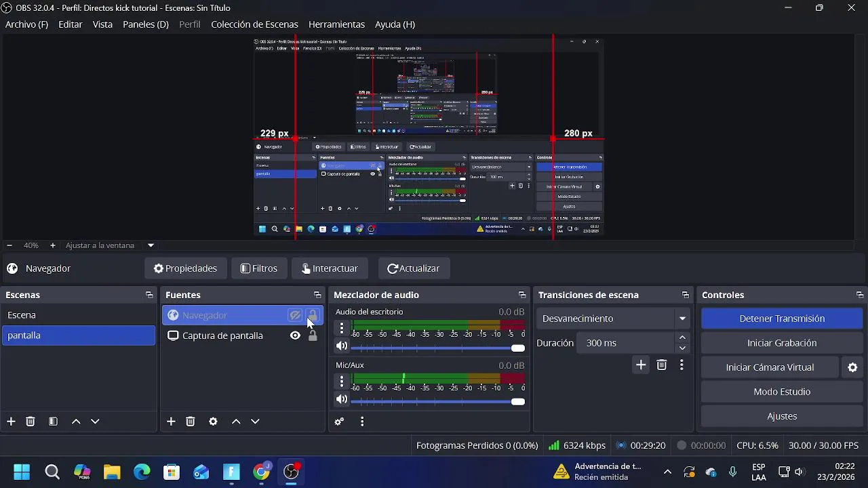This screenshot has height=488, width=868.
Task: Open scene filters icon in Escenas panel
Action: point(53,422)
